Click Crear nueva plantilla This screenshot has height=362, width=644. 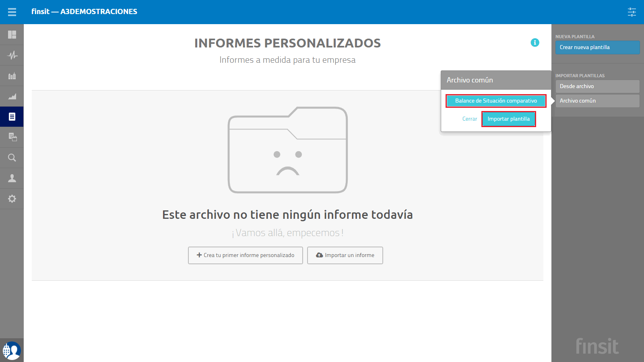click(x=597, y=47)
